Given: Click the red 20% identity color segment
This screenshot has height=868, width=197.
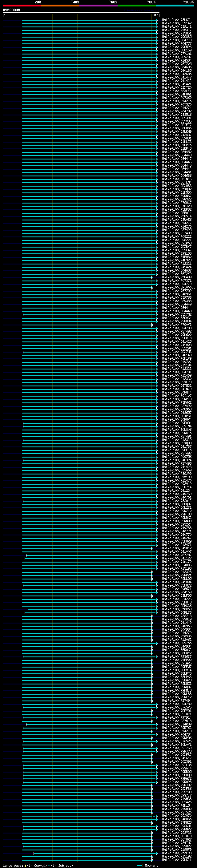Looking at the screenshot, I should coord(22,6).
